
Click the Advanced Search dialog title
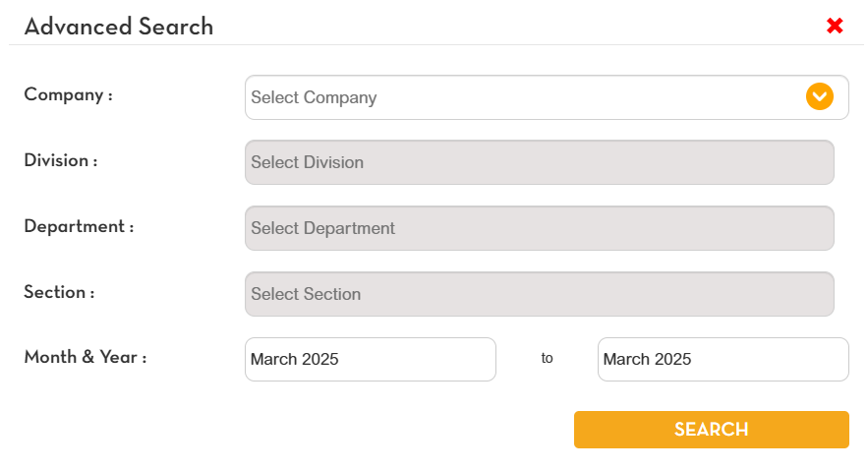118,27
